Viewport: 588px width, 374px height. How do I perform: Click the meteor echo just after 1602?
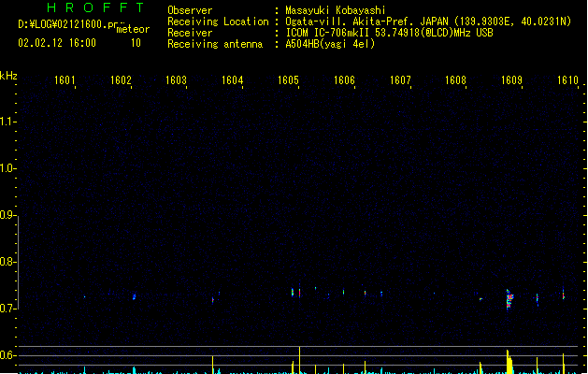pos(135,296)
